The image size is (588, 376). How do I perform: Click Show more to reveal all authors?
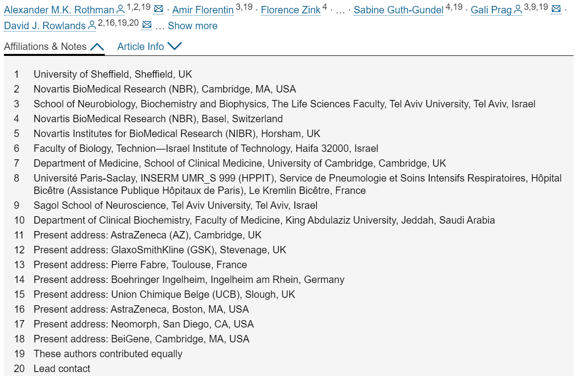[192, 26]
